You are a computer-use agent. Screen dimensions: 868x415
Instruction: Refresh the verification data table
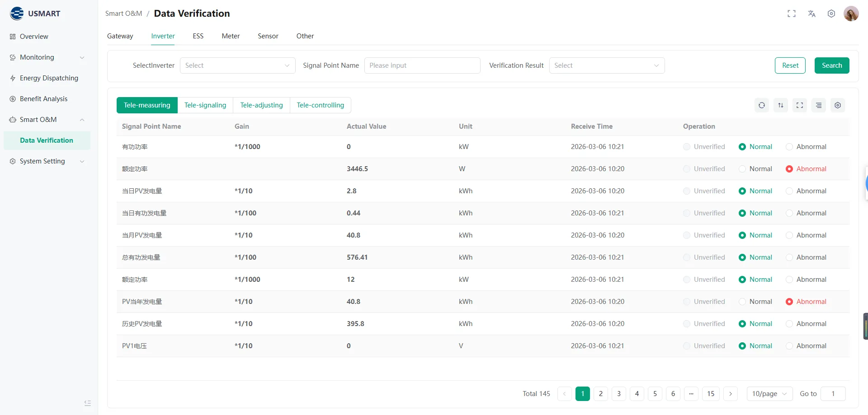[762, 105]
